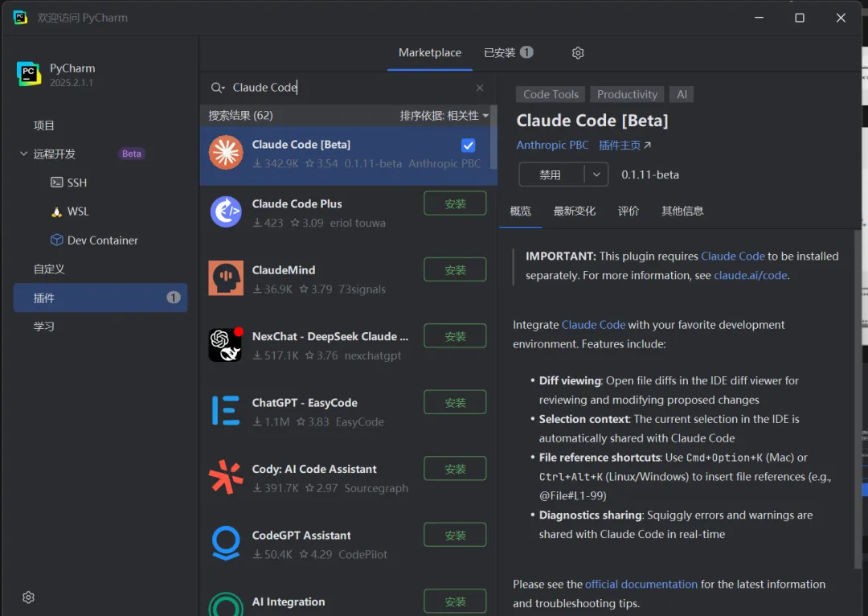Viewport: 868px width, 616px height.
Task: Select Dev Container in sidebar
Action: point(100,240)
